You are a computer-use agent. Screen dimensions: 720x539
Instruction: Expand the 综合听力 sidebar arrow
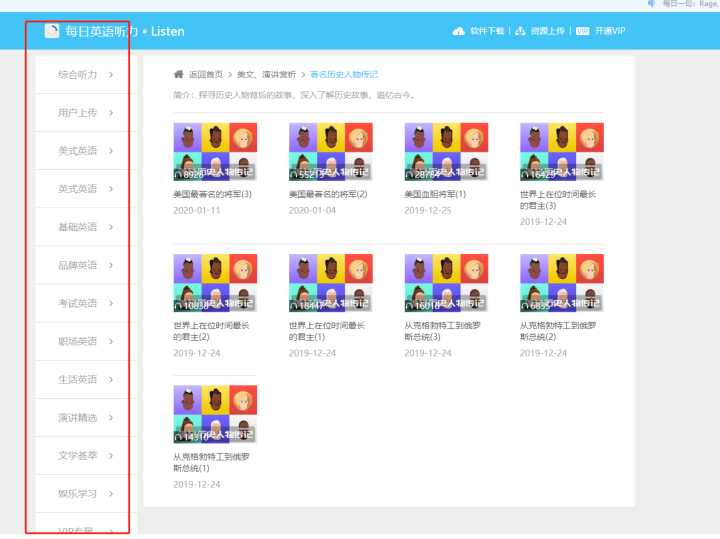(111, 75)
